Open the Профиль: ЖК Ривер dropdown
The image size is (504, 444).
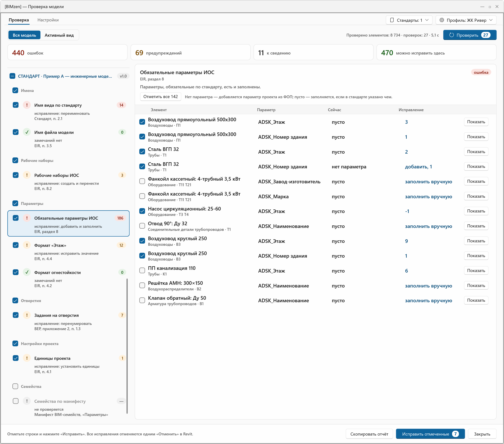[x=466, y=20]
